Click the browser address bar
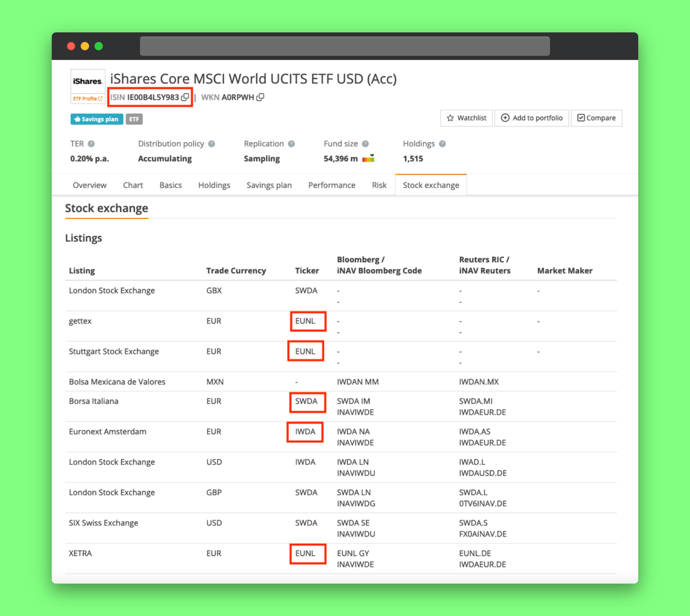 [x=345, y=46]
